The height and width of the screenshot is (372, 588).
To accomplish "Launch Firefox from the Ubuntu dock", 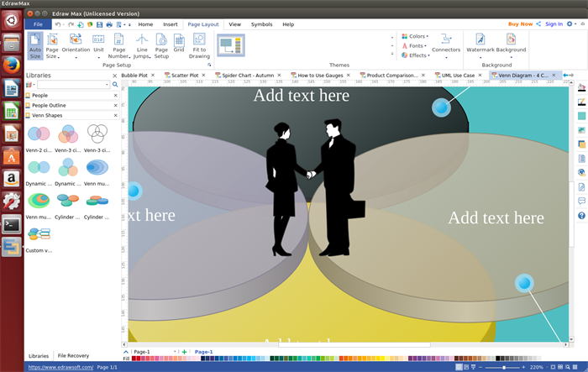I will pyautogui.click(x=12, y=64).
